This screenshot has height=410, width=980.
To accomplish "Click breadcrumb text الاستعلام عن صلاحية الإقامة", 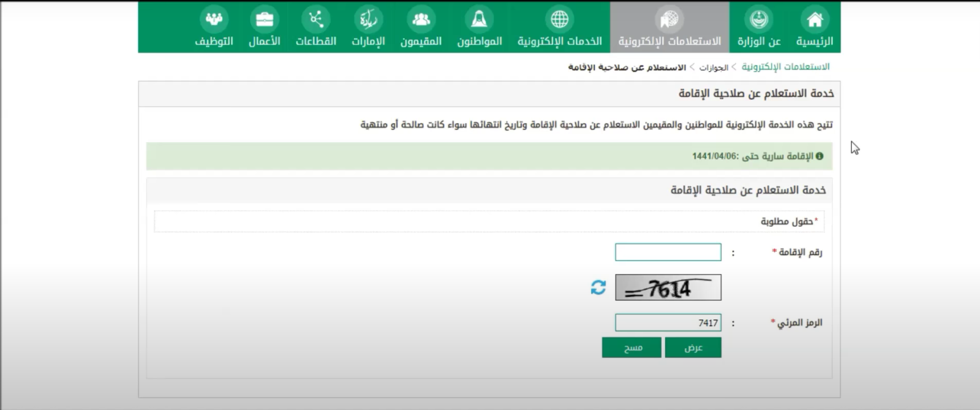I will click(627, 67).
